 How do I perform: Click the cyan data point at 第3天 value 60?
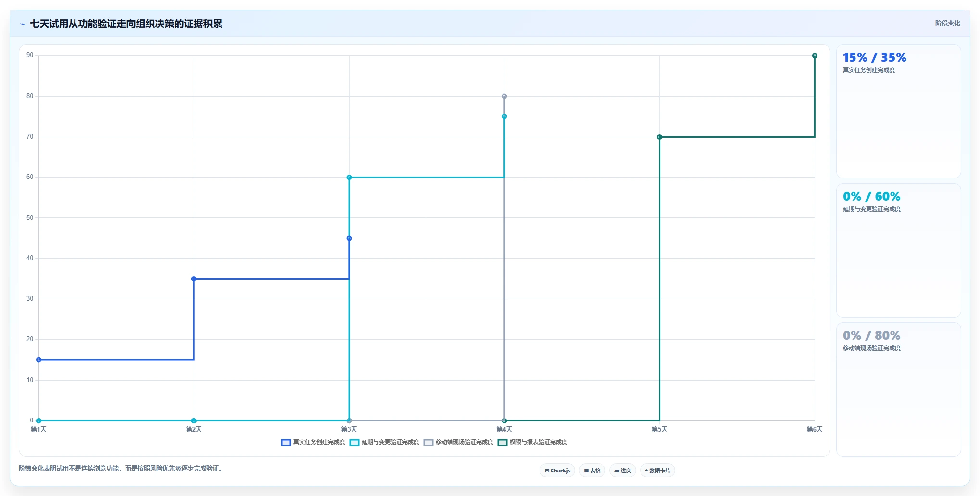coord(349,178)
